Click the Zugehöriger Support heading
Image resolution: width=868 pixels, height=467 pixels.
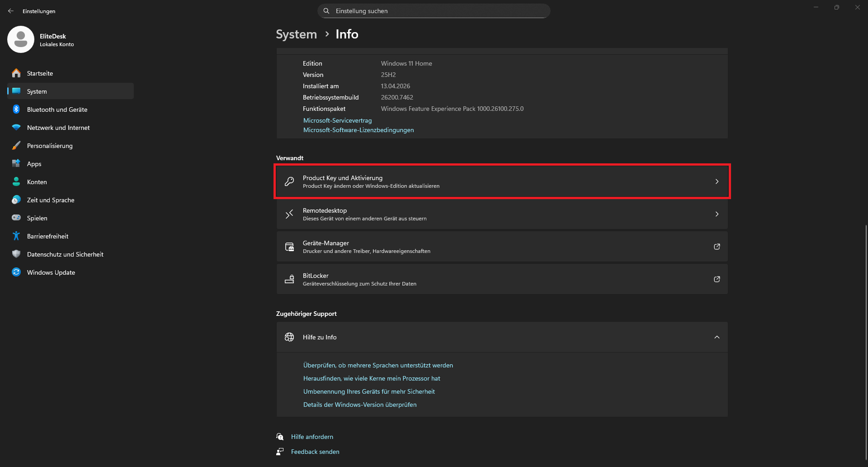(x=306, y=314)
